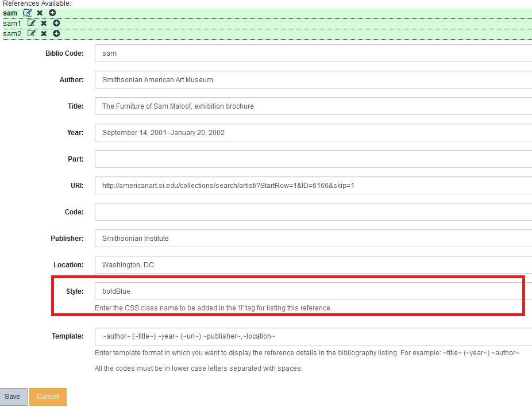
Task: Click the Title input field
Action: point(313,106)
